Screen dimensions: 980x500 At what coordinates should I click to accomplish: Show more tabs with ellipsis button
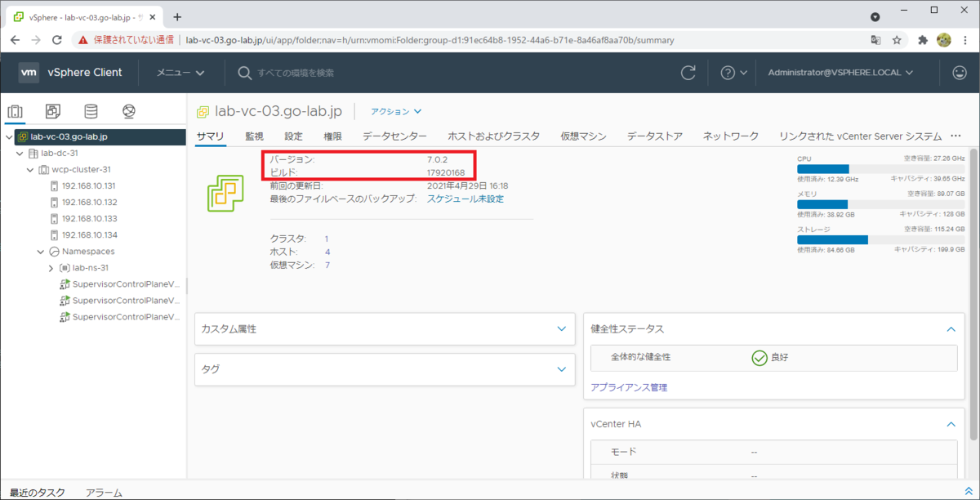pyautogui.click(x=956, y=136)
